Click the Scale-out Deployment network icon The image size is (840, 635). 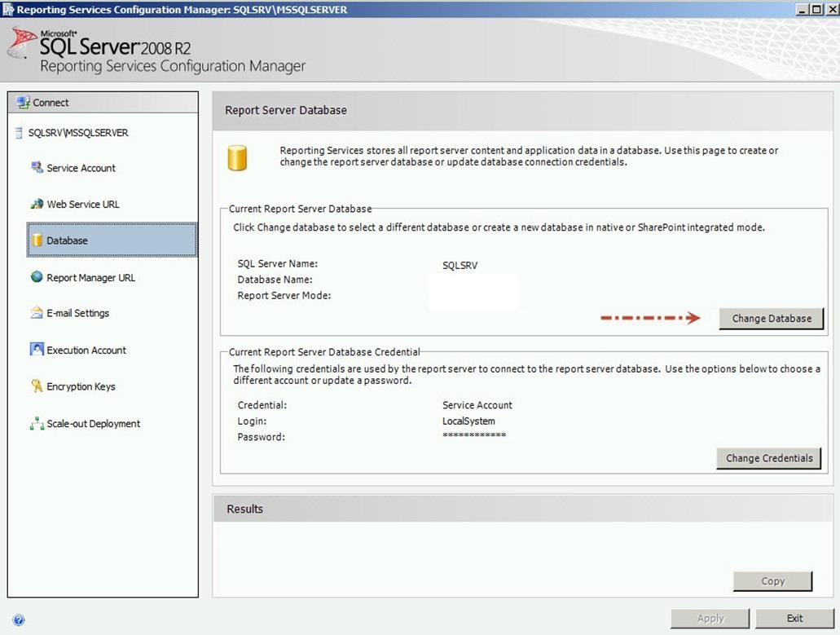37,423
